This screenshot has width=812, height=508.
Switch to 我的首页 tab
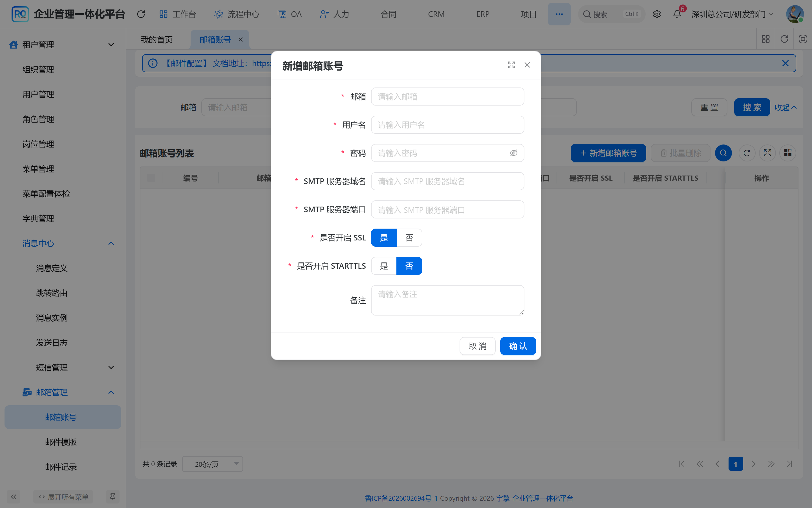157,40
